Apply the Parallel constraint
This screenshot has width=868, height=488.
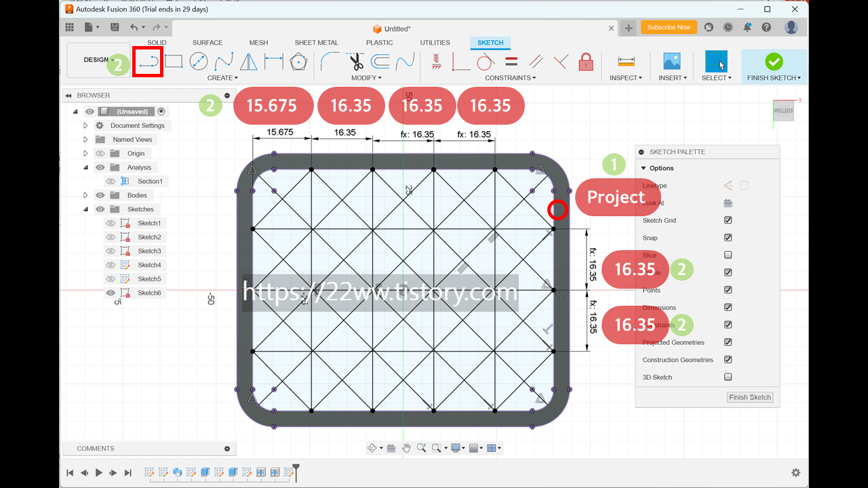(536, 62)
